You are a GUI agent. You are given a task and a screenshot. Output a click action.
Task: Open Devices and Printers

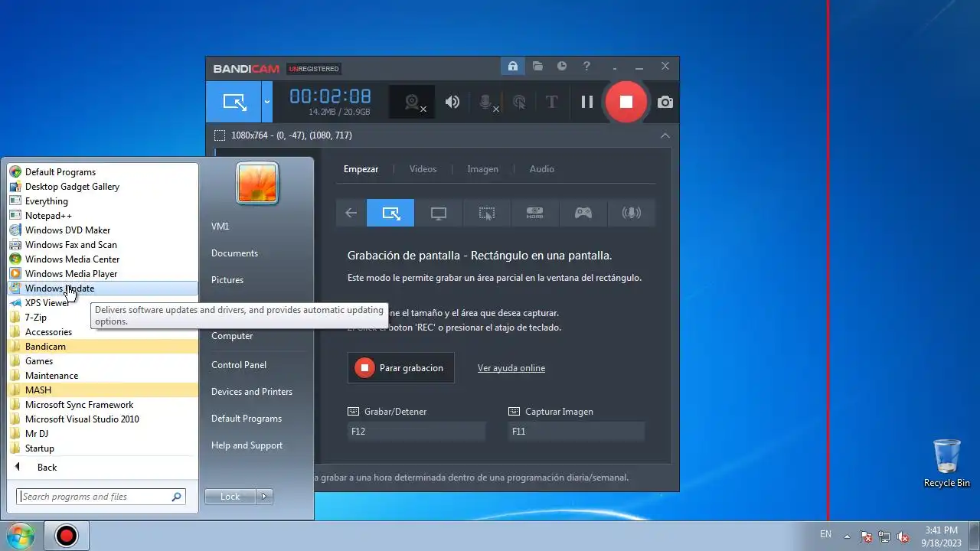tap(252, 392)
